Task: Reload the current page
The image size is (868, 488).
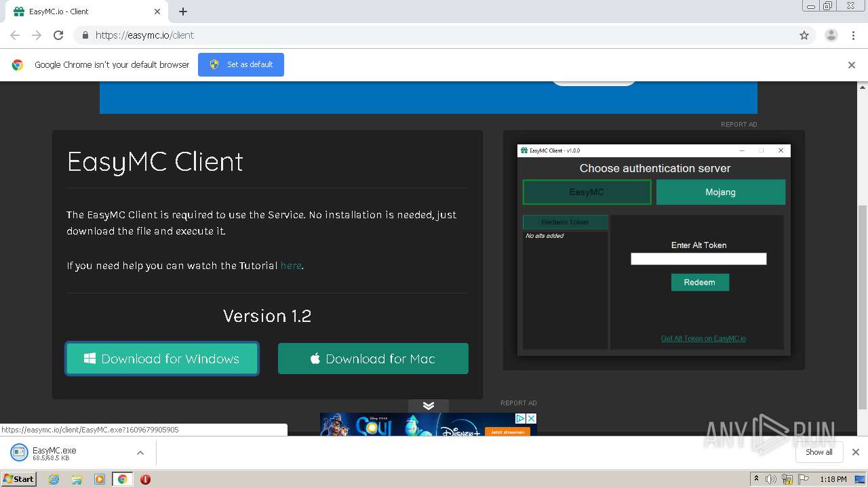Action: click(58, 35)
